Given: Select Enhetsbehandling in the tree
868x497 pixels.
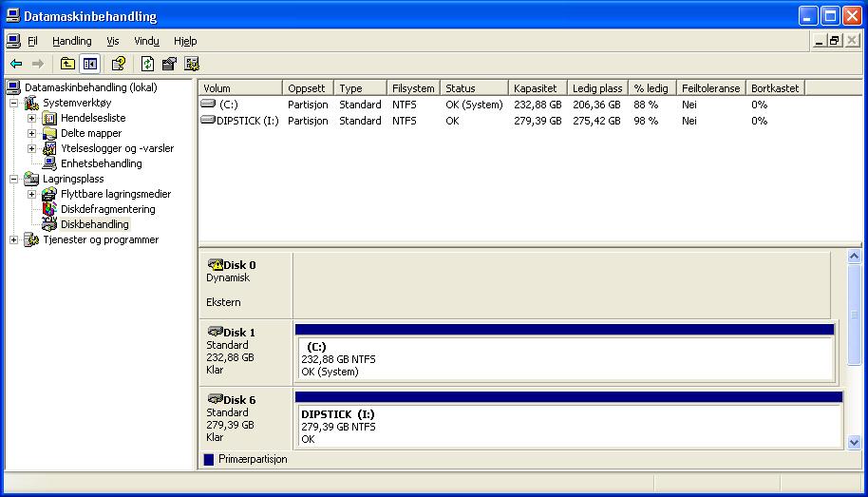Looking at the screenshot, I should click(x=101, y=163).
